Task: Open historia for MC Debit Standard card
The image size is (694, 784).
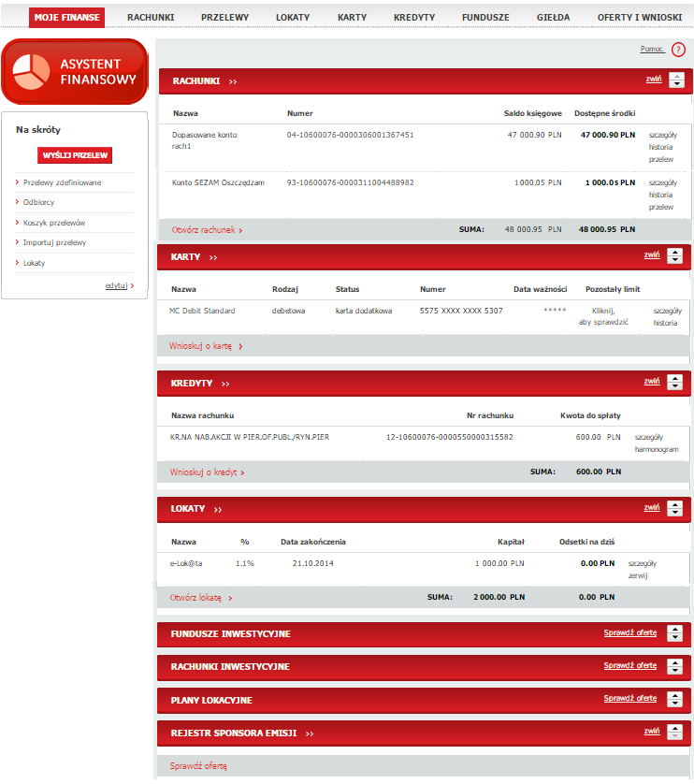Action: click(x=665, y=323)
